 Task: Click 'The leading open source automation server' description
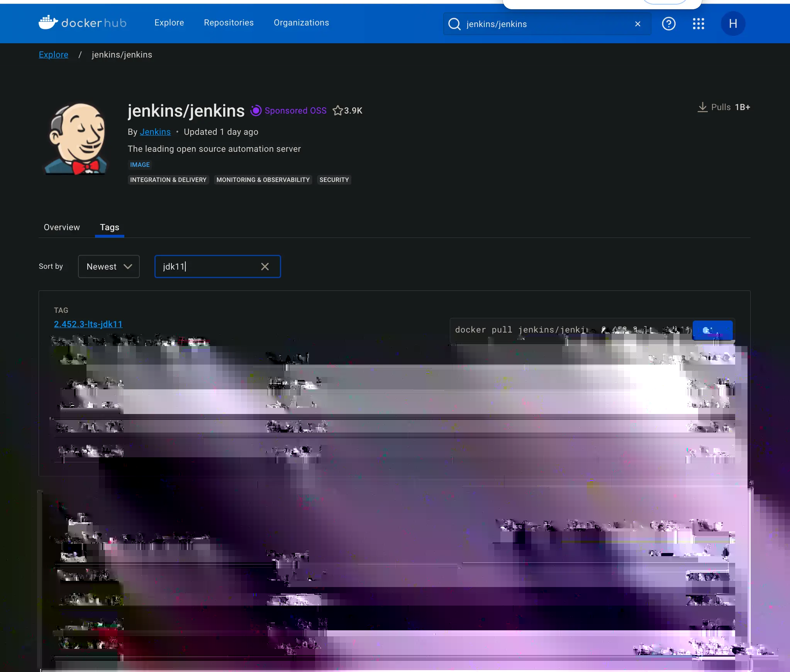pos(214,149)
